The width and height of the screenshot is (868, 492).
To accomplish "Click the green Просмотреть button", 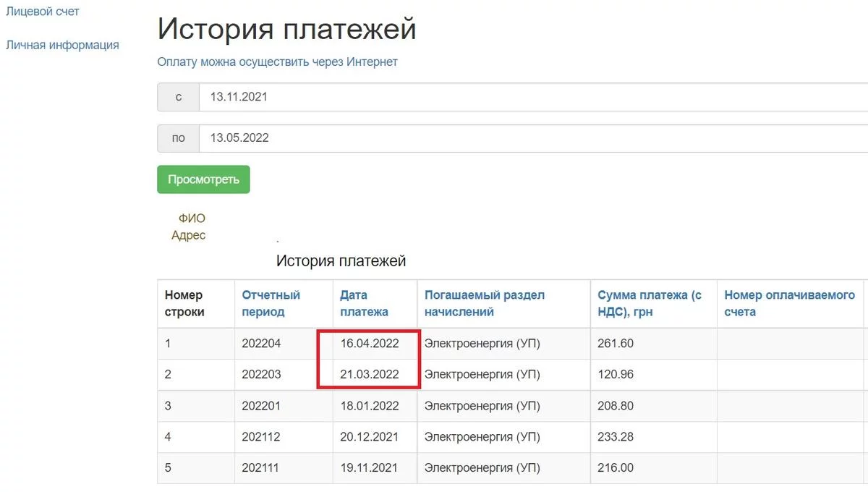I will [203, 179].
